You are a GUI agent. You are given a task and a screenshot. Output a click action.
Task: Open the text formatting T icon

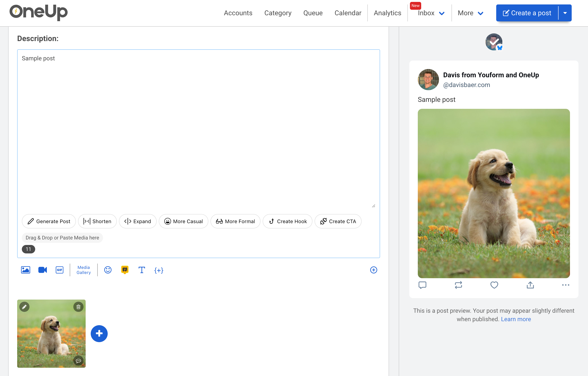click(142, 270)
